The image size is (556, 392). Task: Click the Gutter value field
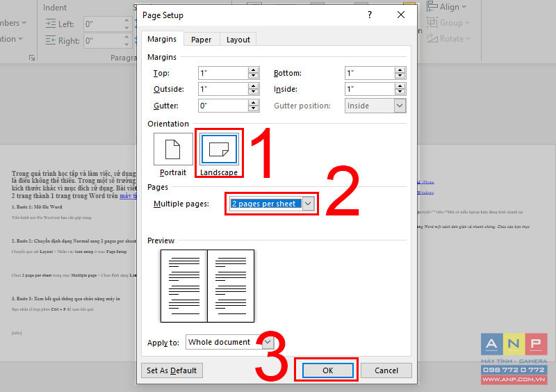pos(223,106)
